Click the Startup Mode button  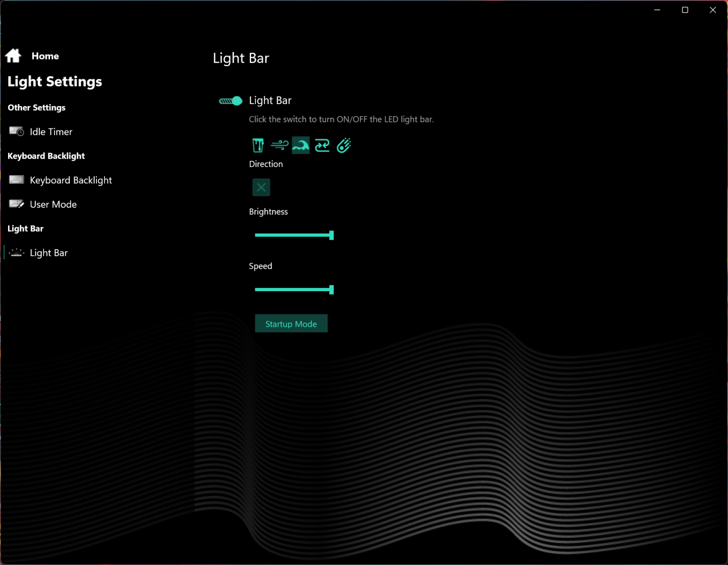pyautogui.click(x=291, y=323)
